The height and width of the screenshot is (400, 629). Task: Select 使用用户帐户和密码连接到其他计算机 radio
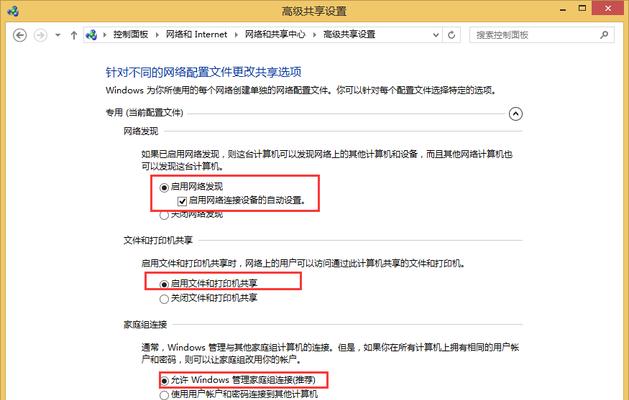pos(164,395)
